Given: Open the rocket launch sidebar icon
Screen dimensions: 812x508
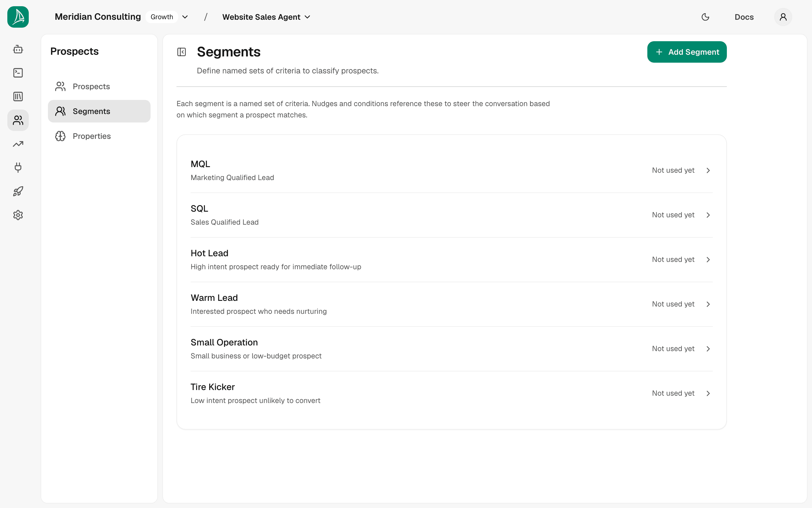Looking at the screenshot, I should click(18, 192).
